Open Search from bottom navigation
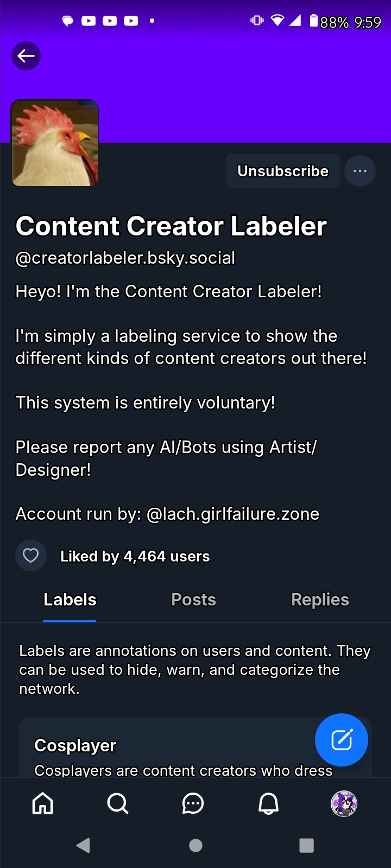The height and width of the screenshot is (868, 391). pos(117,803)
